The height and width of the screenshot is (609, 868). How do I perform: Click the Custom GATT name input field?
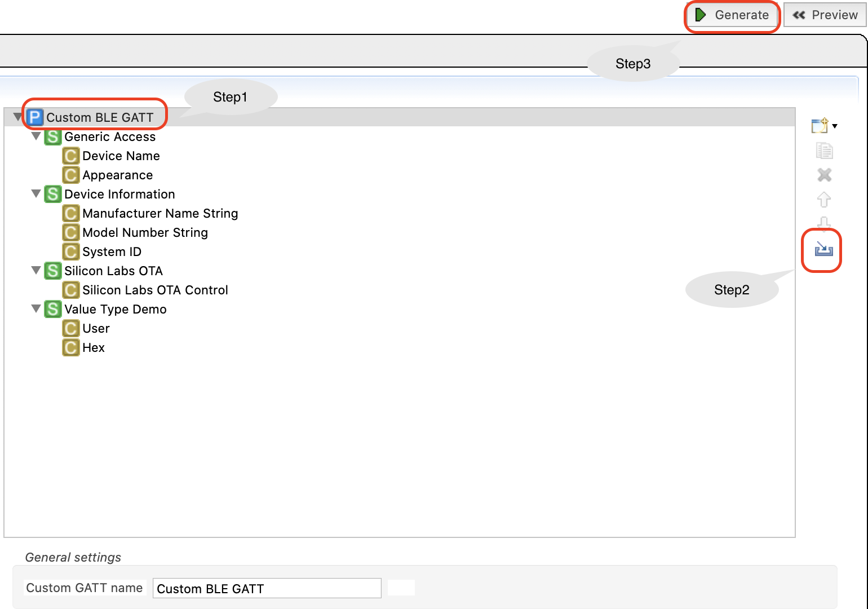(x=267, y=588)
